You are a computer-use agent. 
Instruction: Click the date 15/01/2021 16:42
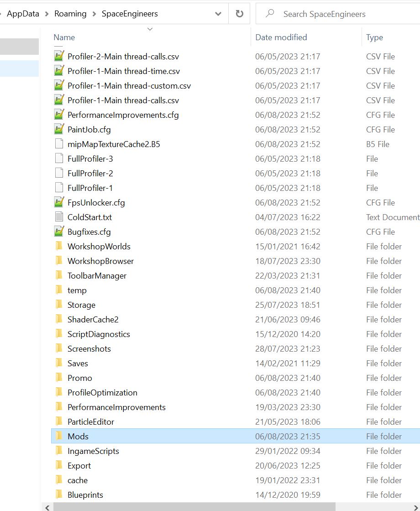tap(288, 247)
